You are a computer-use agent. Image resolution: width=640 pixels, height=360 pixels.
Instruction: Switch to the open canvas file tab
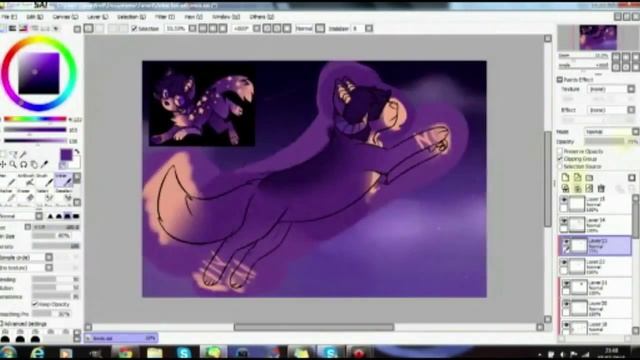tap(121, 338)
